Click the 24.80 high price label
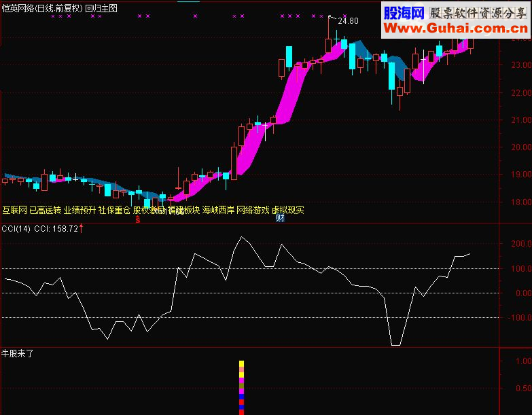 (x=348, y=21)
